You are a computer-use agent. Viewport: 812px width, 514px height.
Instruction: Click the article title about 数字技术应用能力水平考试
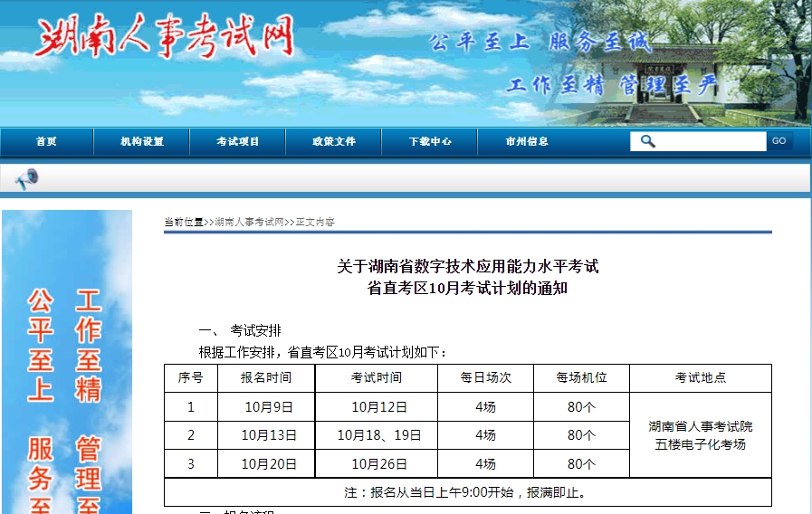tap(468, 277)
